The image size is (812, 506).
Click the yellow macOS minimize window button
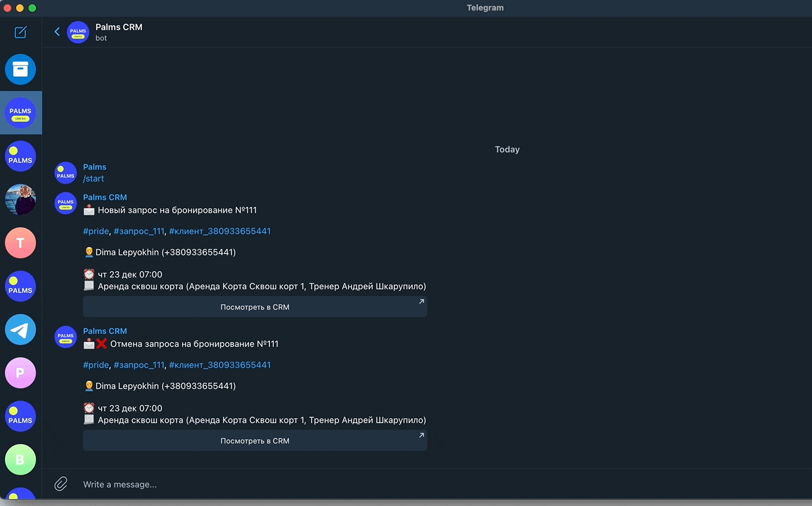[20, 8]
